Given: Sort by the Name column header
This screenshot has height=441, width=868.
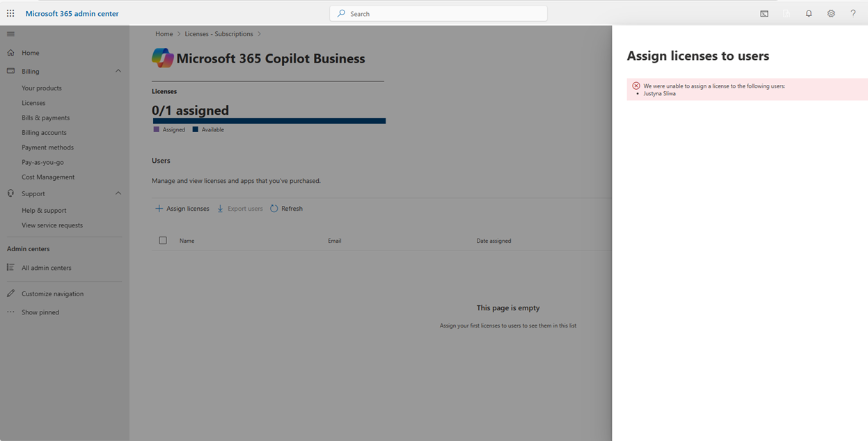Looking at the screenshot, I should click(187, 241).
